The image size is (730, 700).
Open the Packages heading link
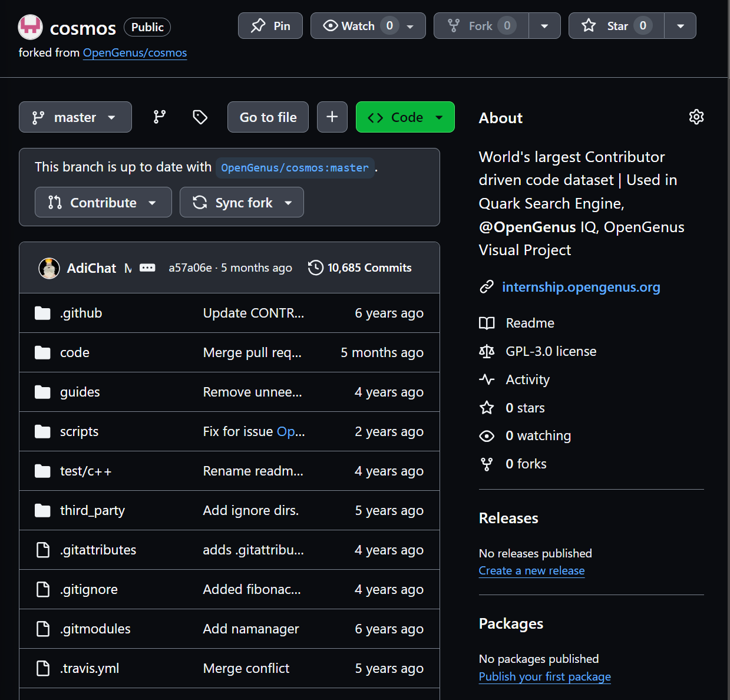511,623
